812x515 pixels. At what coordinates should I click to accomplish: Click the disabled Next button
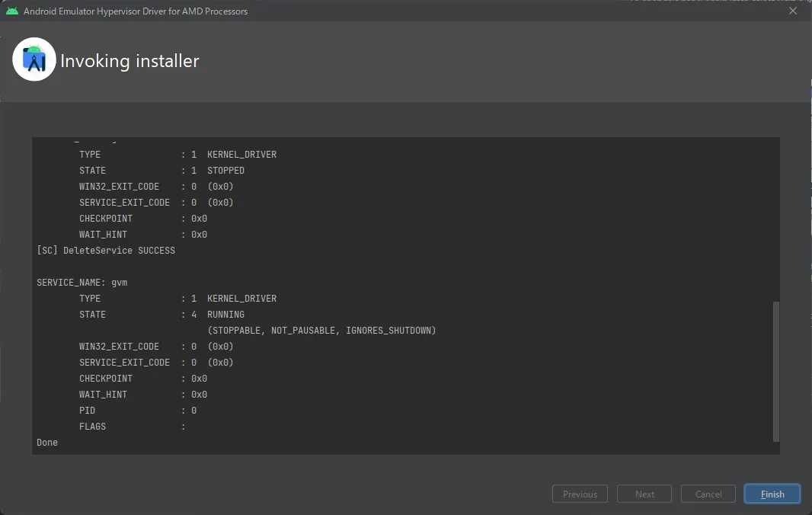[644, 494]
